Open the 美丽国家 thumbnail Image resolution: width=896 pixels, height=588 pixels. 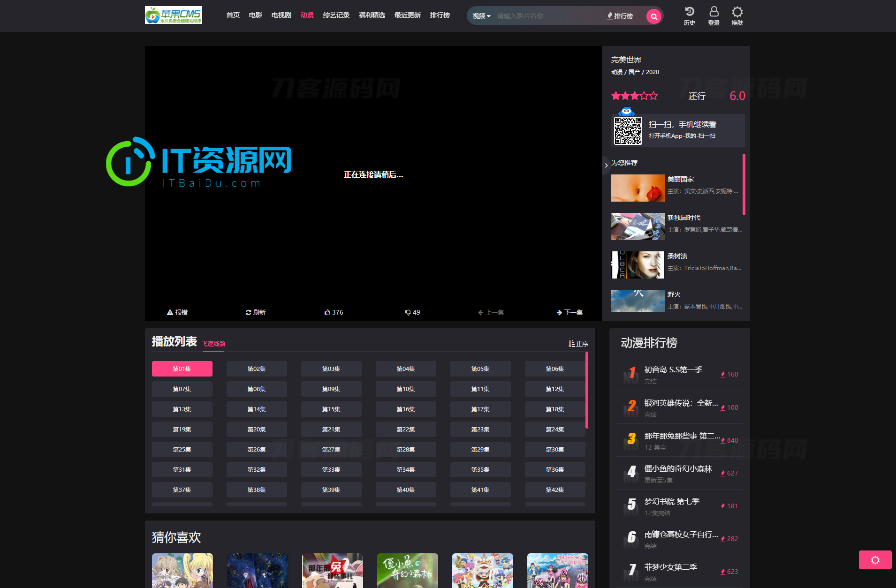click(638, 188)
